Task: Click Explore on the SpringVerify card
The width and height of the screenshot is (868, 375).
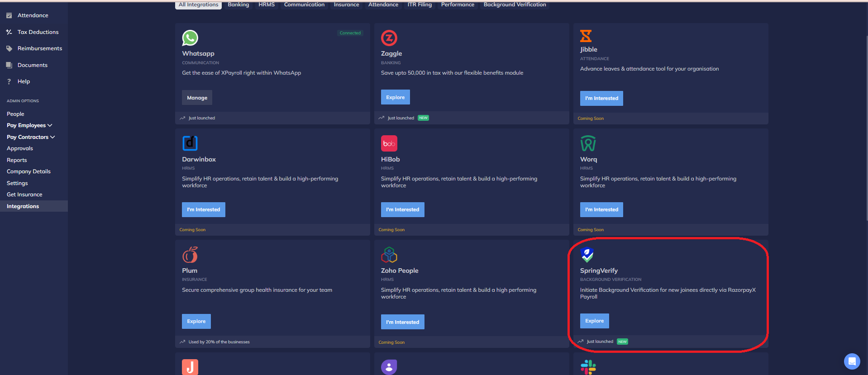Action: click(x=594, y=321)
